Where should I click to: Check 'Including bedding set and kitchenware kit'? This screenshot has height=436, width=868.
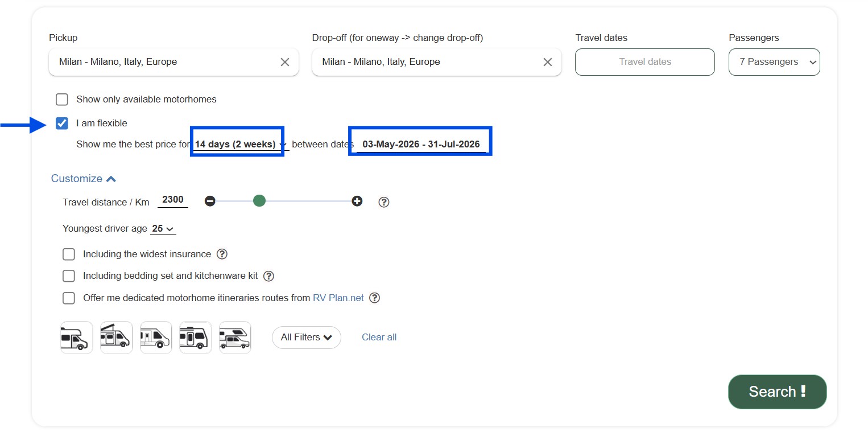coord(69,276)
